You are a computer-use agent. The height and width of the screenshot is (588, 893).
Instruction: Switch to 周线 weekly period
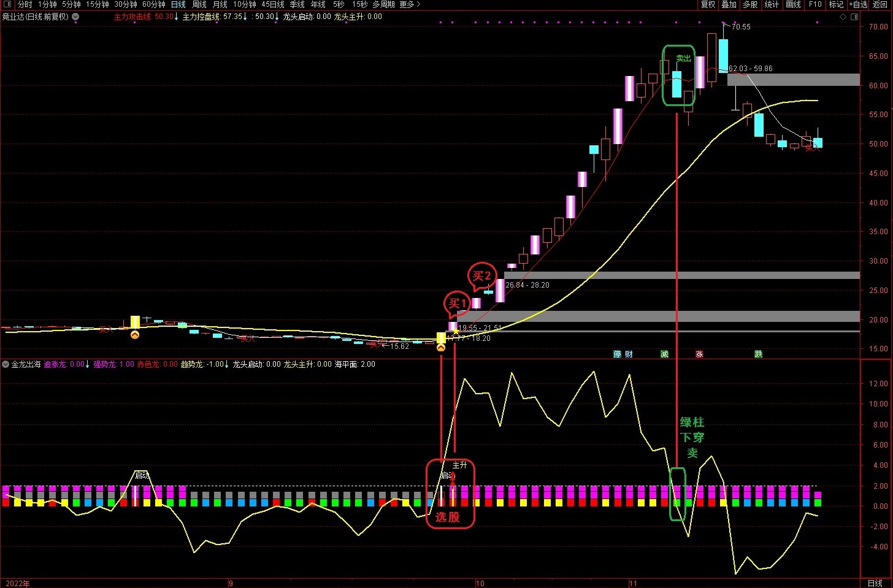(199, 4)
